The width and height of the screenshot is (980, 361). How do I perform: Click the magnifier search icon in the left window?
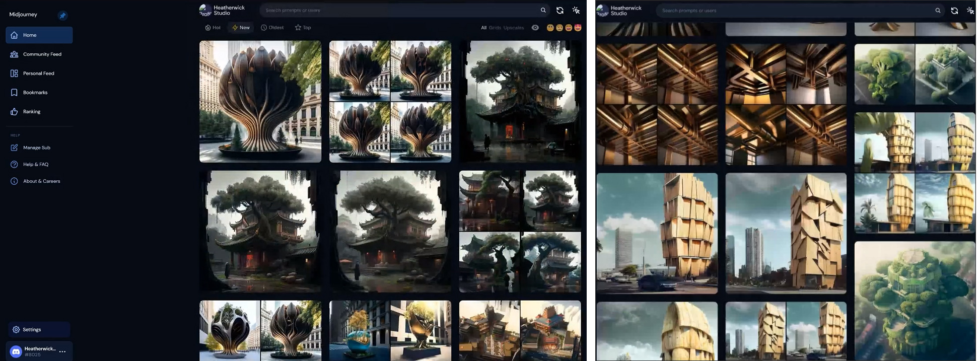543,10
